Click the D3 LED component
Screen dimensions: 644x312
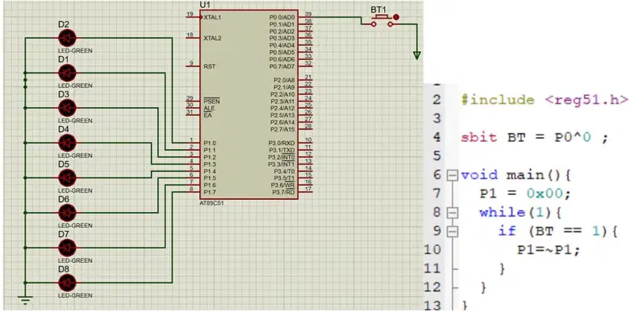(67, 108)
